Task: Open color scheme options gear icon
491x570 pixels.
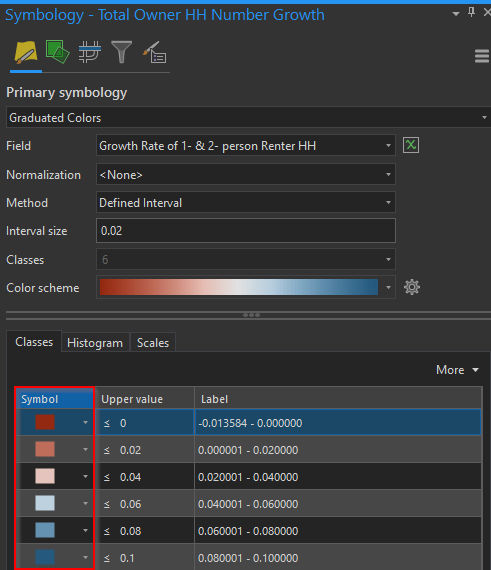Action: 412,287
